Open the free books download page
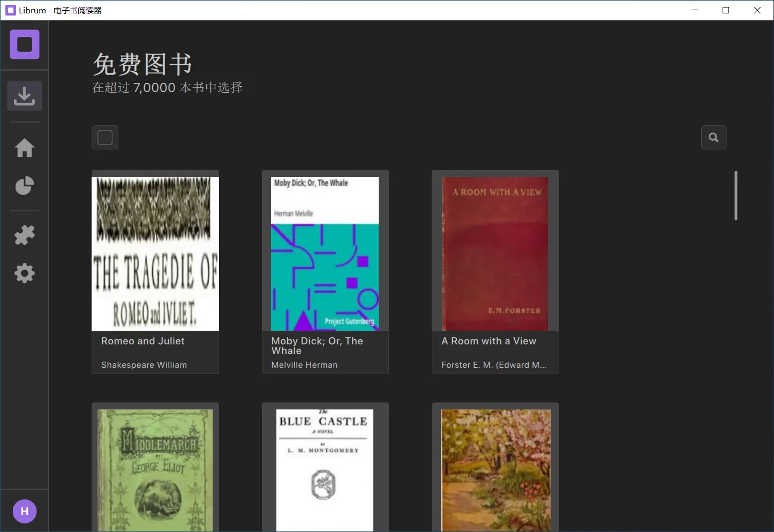 pos(25,96)
